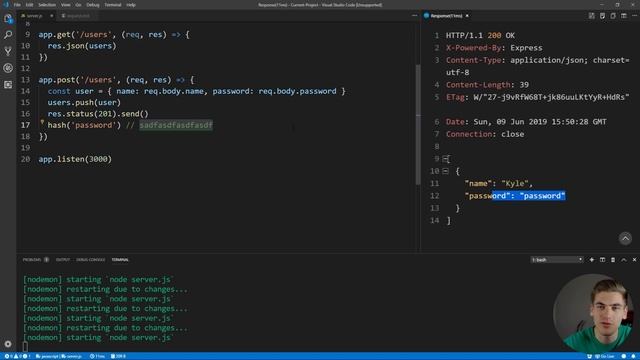Open notifications bell in status bar
The width and height of the screenshot is (640, 360).
click(634, 356)
